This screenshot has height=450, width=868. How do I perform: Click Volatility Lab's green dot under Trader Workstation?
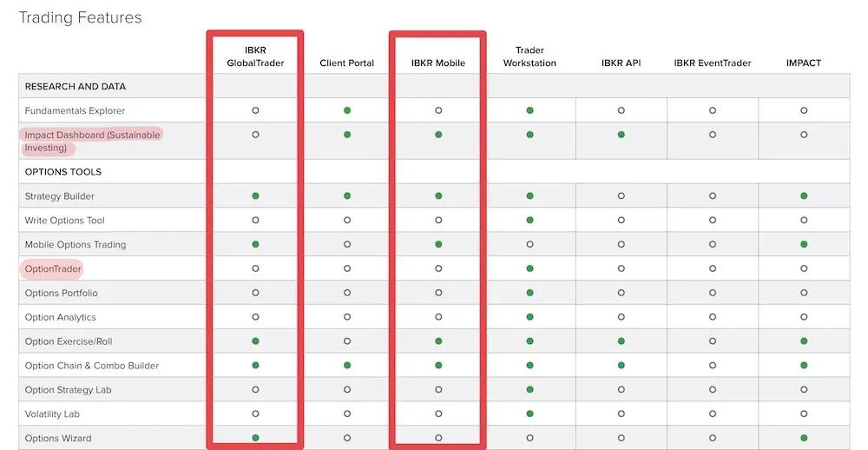tap(529, 414)
